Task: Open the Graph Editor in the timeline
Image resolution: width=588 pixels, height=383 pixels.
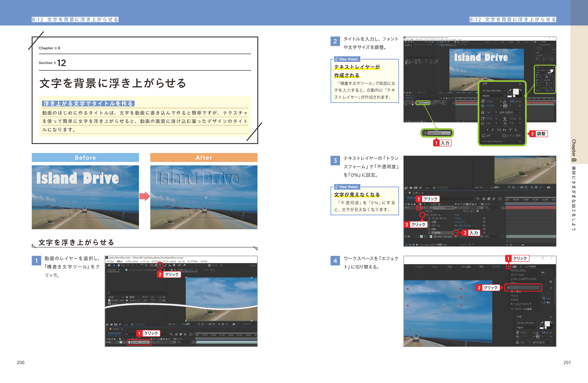Action: [x=500, y=199]
